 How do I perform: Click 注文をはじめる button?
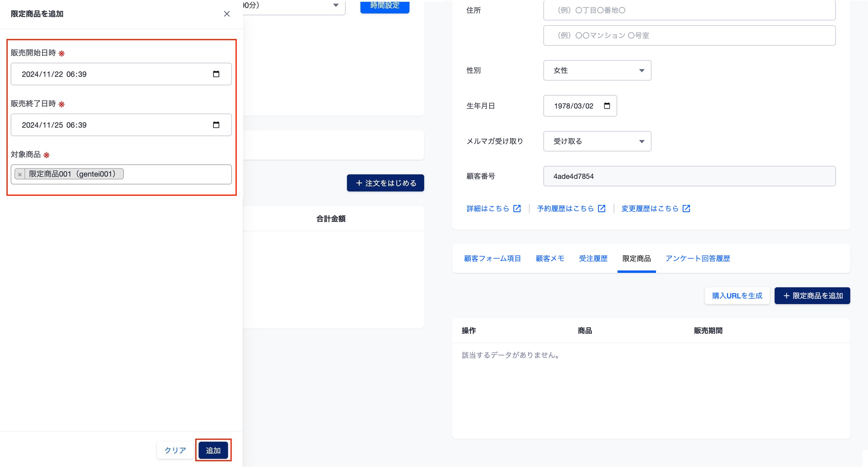(386, 183)
